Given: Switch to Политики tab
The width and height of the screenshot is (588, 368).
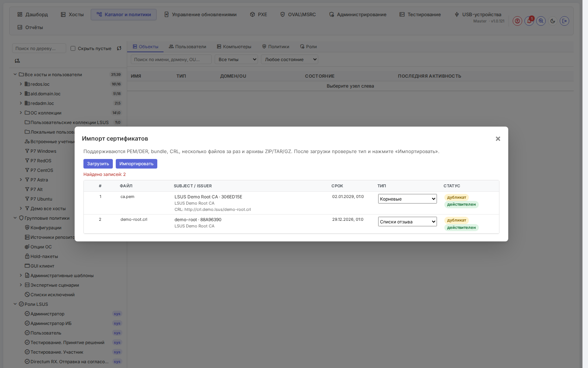Looking at the screenshot, I should 276,47.
